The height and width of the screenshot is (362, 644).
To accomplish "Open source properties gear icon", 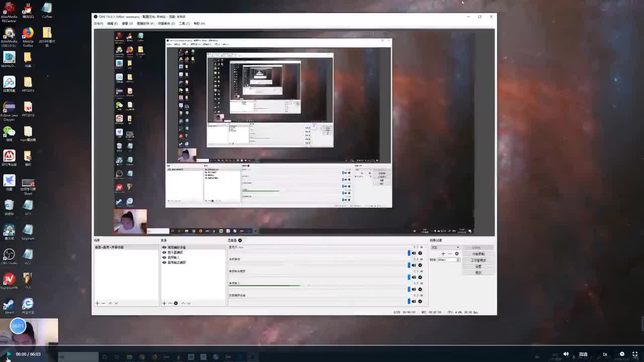I will pos(176,303).
